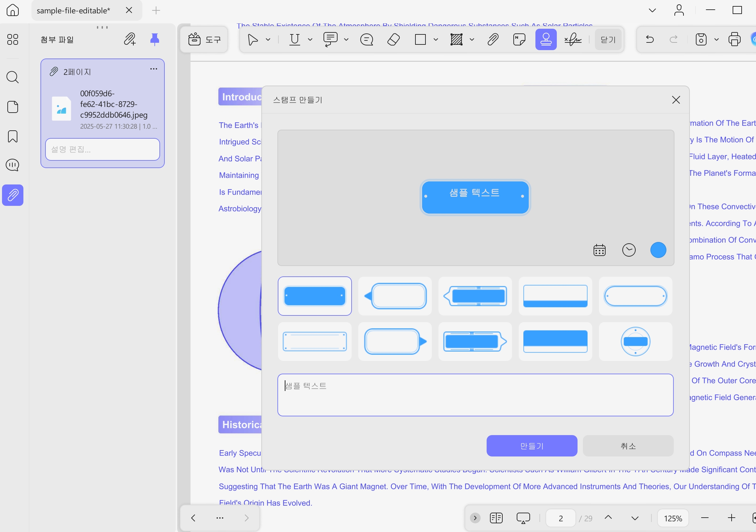Select the Eraser tool
756x532 pixels.
[x=393, y=39]
